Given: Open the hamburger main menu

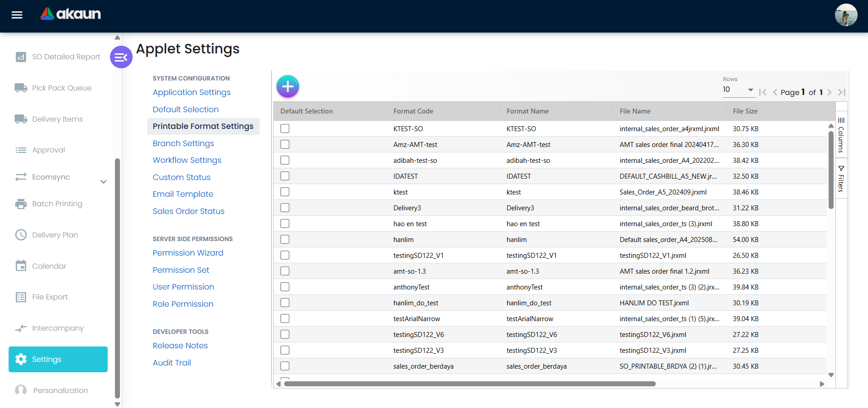Looking at the screenshot, I should (17, 15).
